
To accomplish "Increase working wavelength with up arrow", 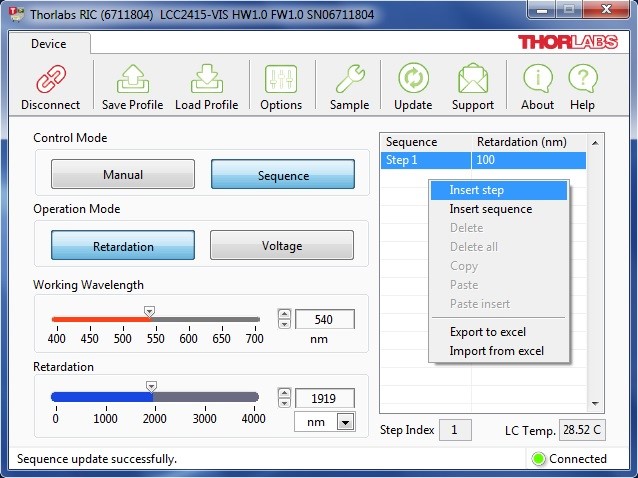I will pyautogui.click(x=284, y=314).
